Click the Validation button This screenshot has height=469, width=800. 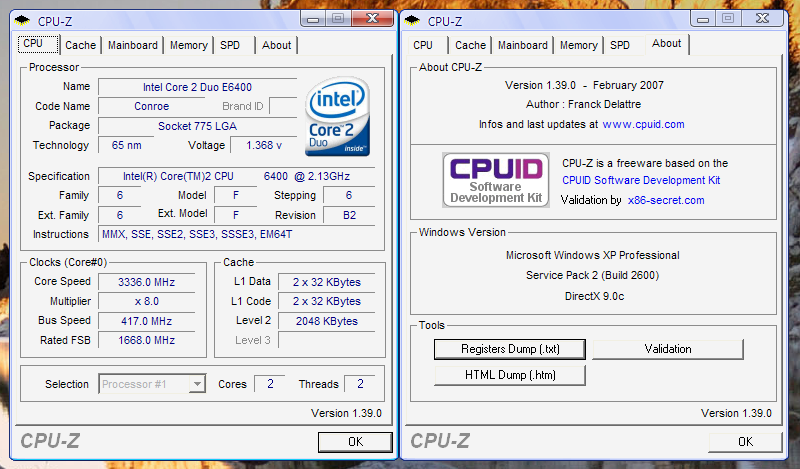pyautogui.click(x=668, y=349)
